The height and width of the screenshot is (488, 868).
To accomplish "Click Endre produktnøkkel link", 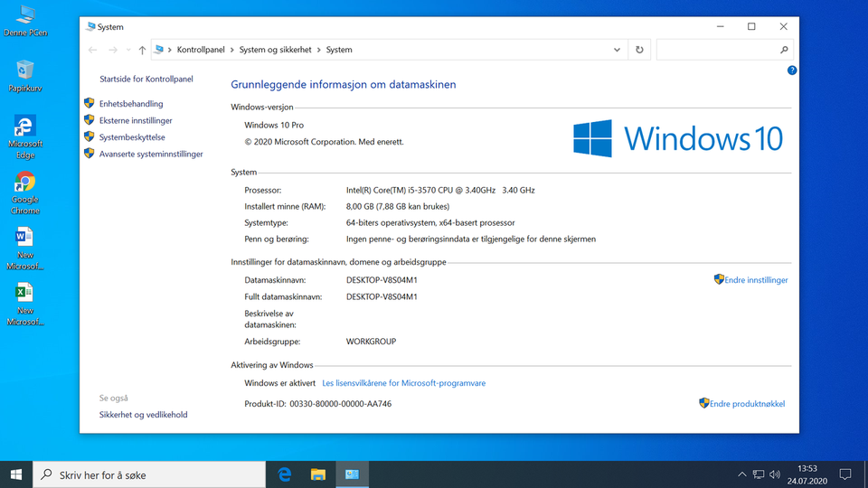I will [x=747, y=404].
